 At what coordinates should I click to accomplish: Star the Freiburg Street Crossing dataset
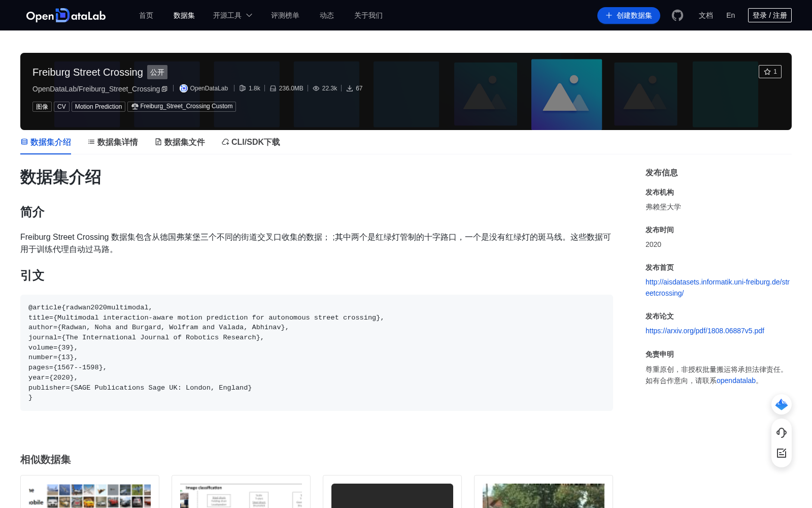click(770, 72)
